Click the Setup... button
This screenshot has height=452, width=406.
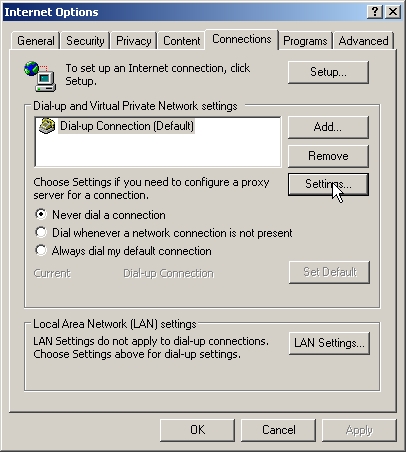pyautogui.click(x=328, y=72)
